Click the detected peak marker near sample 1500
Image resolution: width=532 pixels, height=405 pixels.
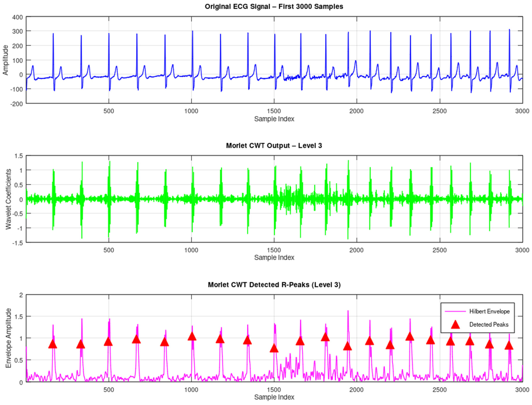274,348
